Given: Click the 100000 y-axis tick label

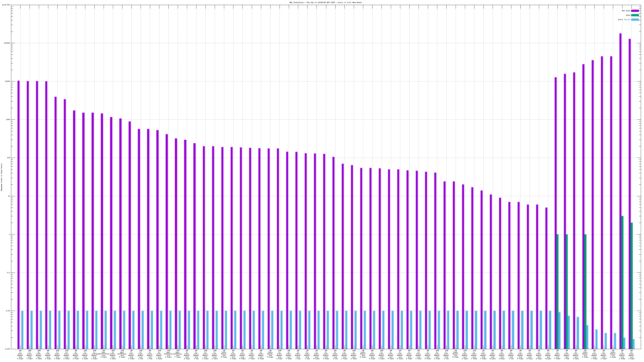Looking at the screenshot, I should 7,43.
